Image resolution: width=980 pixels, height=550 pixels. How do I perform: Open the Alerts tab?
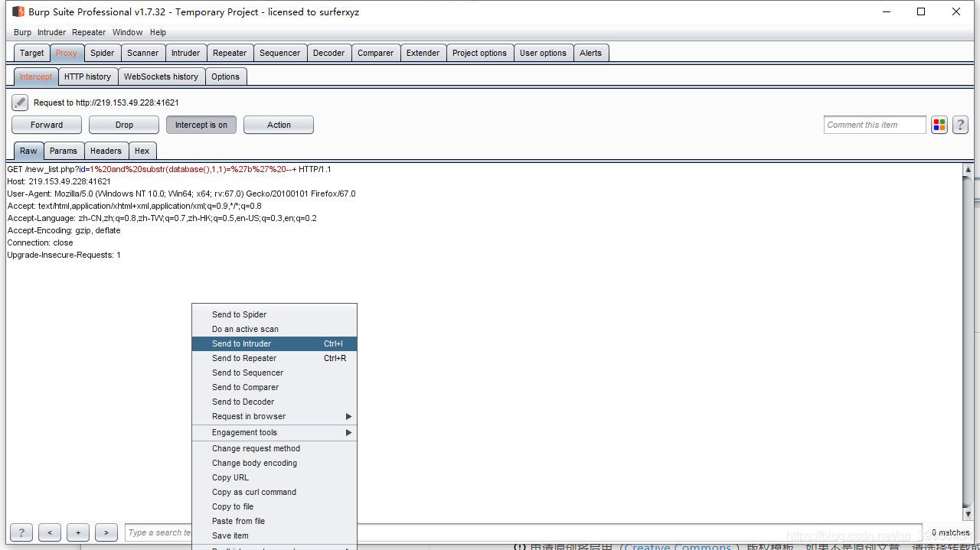590,53
